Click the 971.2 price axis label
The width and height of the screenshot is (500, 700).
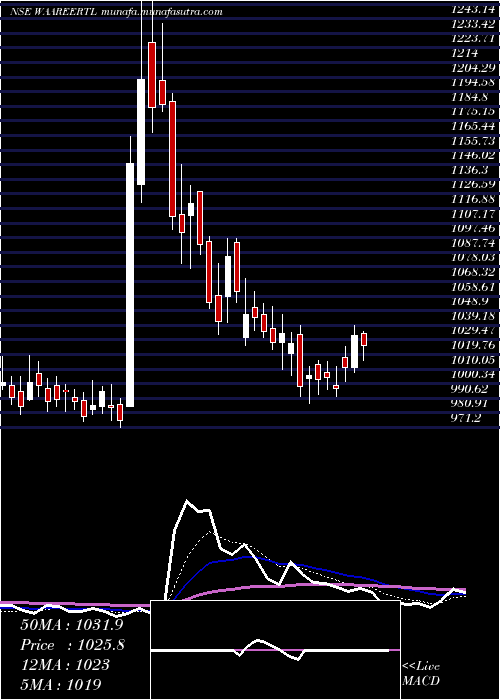[466, 418]
